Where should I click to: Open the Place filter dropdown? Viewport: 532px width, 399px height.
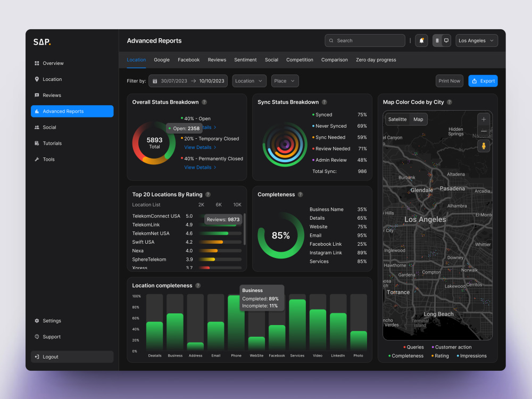[x=285, y=81]
